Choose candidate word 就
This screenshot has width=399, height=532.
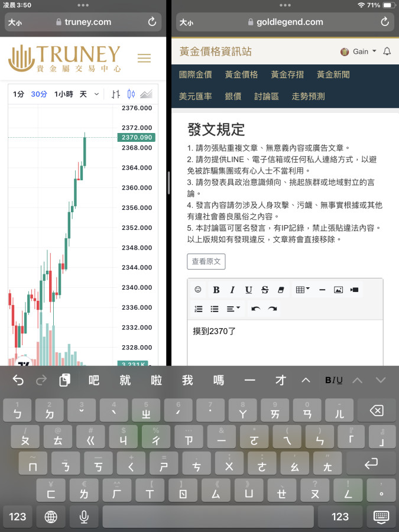coord(125,380)
